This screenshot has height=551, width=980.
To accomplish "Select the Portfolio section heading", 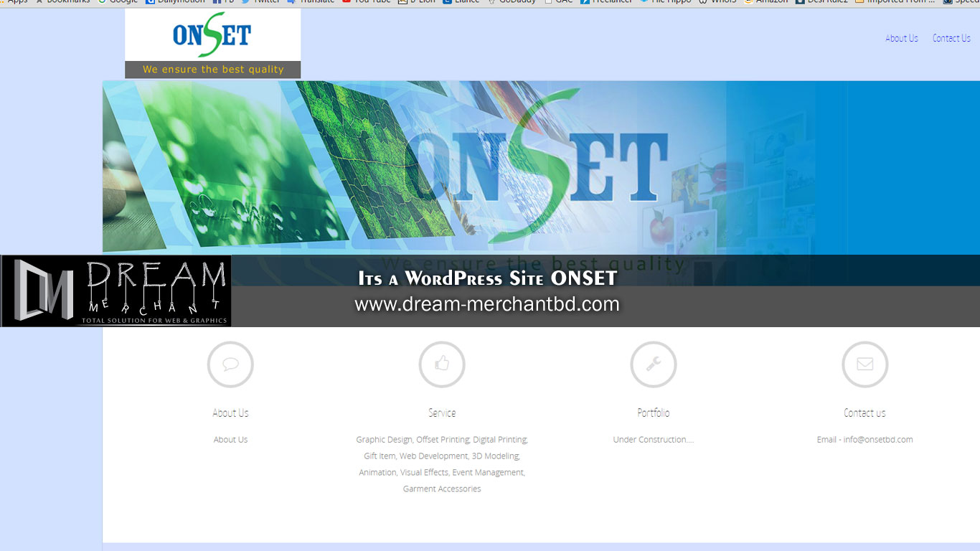I will (x=654, y=413).
